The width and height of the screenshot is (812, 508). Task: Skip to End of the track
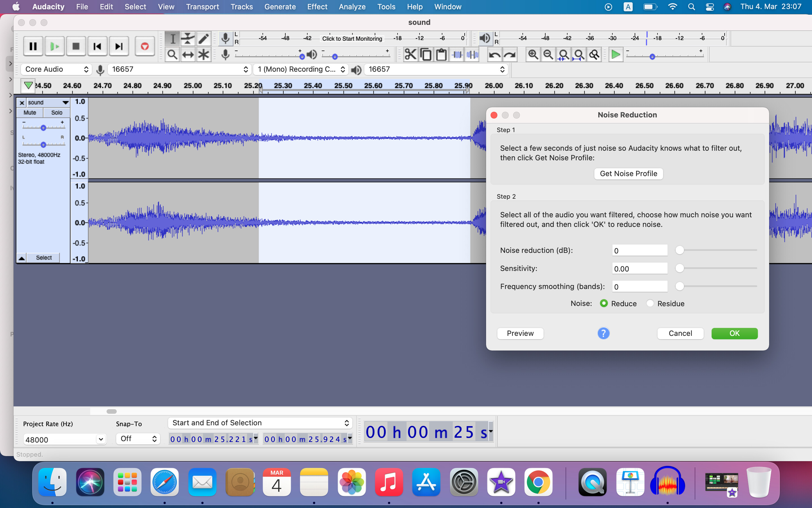[x=119, y=46]
